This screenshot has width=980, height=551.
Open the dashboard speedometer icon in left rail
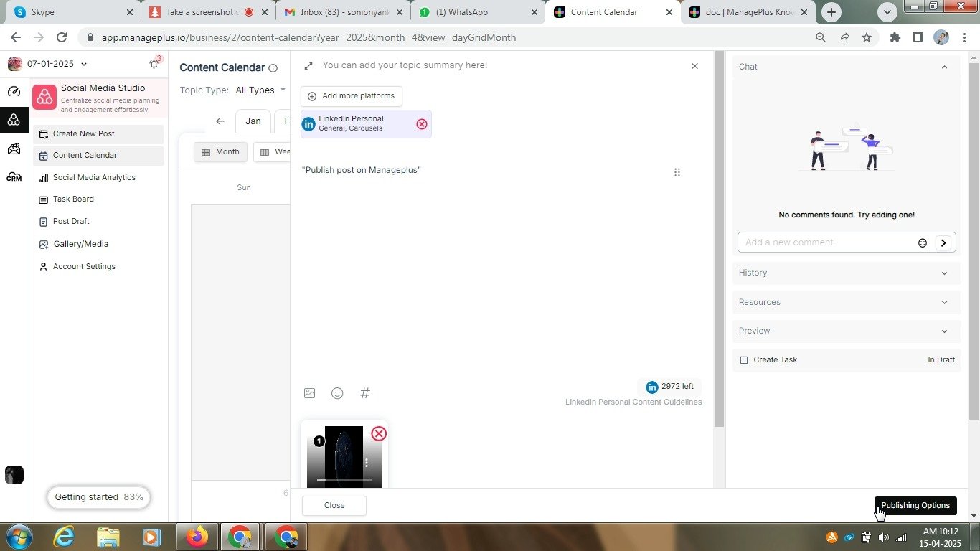[14, 91]
